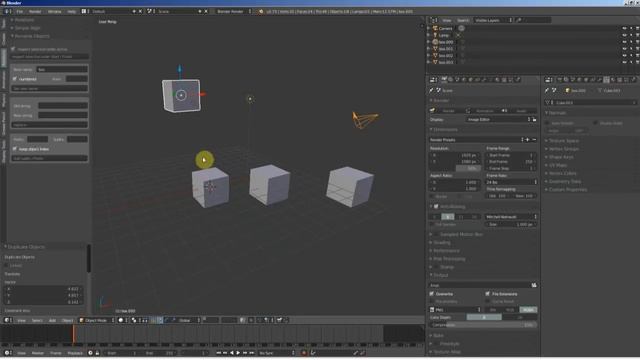Toggle visibility eye for Camera row
The width and height of the screenshot is (640, 360).
pos(624,29)
